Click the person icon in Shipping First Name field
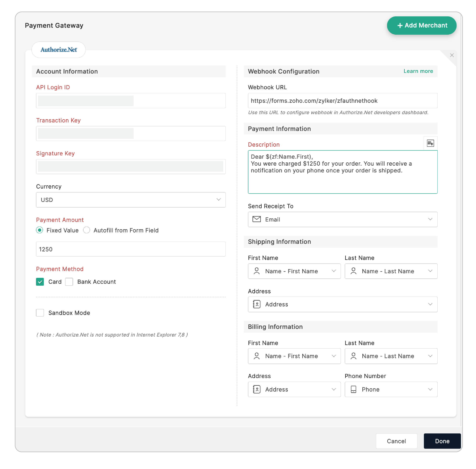This screenshot has width=476, height=469. [x=257, y=271]
